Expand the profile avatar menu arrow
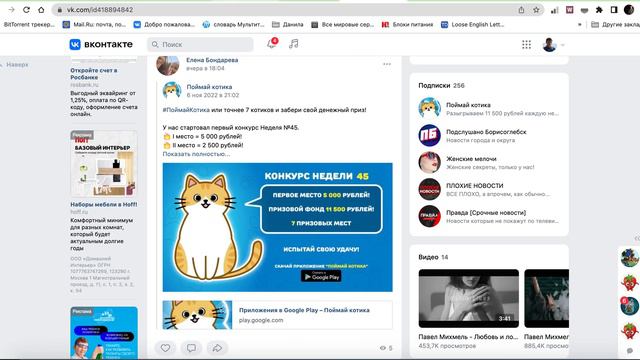Image resolution: width=640 pixels, height=360 pixels. point(563,45)
